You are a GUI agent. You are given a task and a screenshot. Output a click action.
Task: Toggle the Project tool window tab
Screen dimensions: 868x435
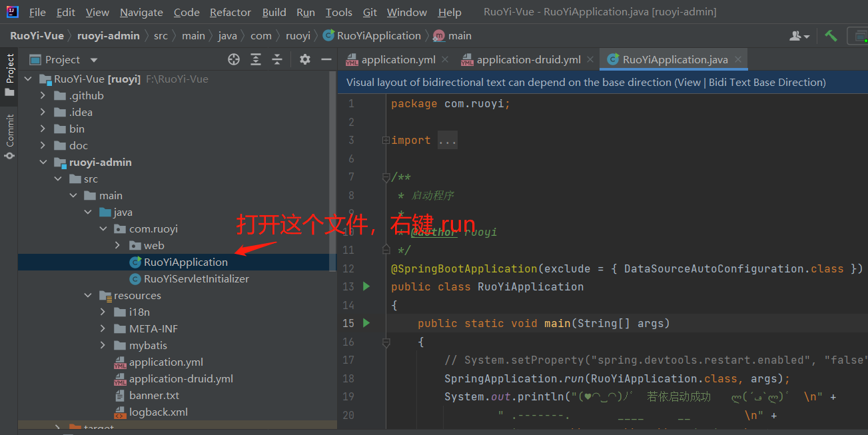(9, 75)
